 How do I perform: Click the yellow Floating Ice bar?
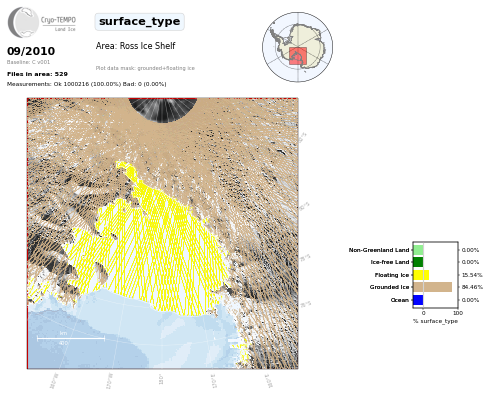421,275
